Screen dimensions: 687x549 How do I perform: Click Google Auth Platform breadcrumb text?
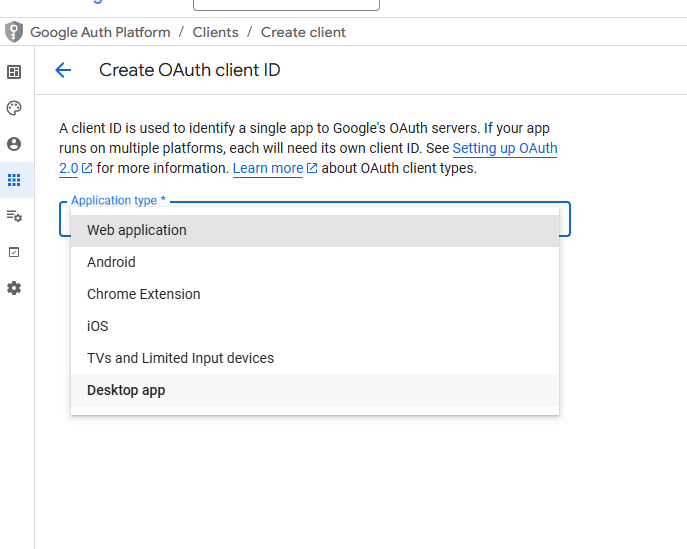pos(100,32)
